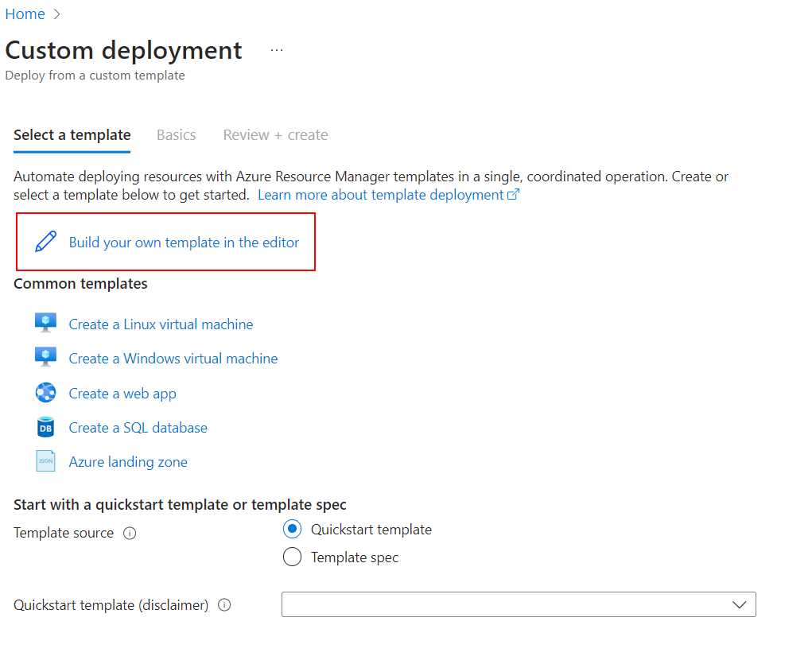Screen dimensions: 812x664
Task: Click the Template source label
Action: (64, 533)
